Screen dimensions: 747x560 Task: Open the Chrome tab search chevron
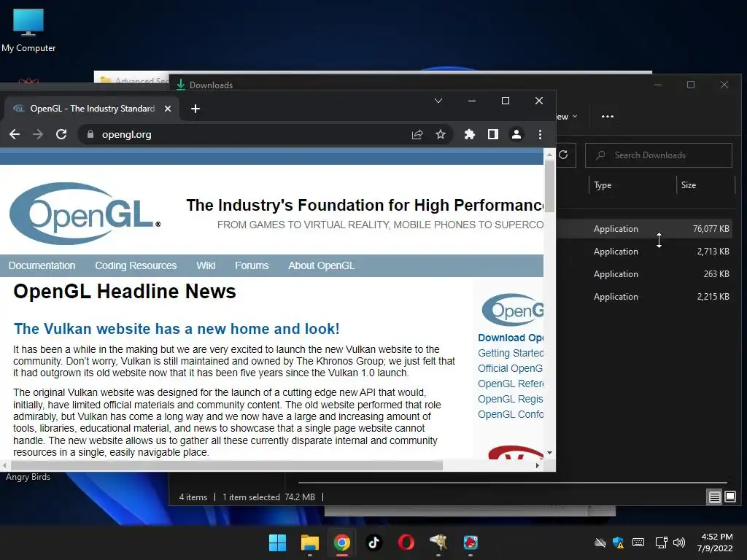(438, 101)
